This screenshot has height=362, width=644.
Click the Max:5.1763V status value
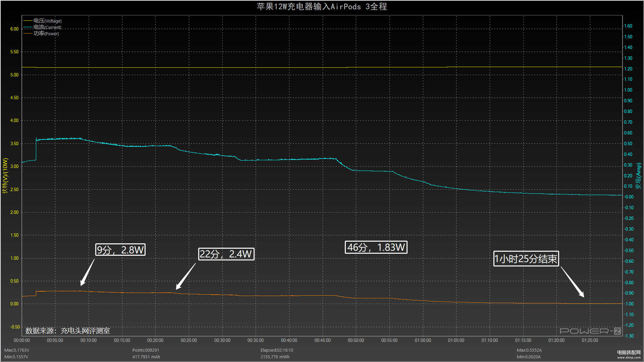17,350
